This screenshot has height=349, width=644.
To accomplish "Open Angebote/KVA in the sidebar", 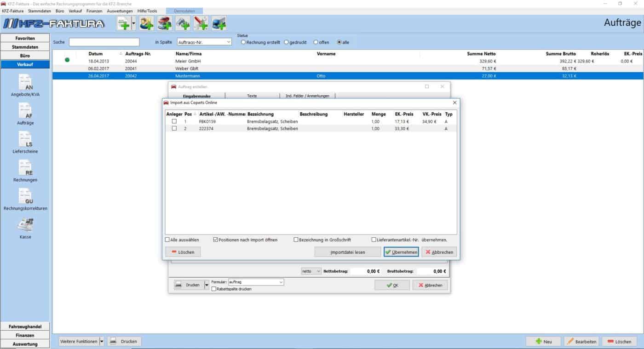I will click(25, 86).
